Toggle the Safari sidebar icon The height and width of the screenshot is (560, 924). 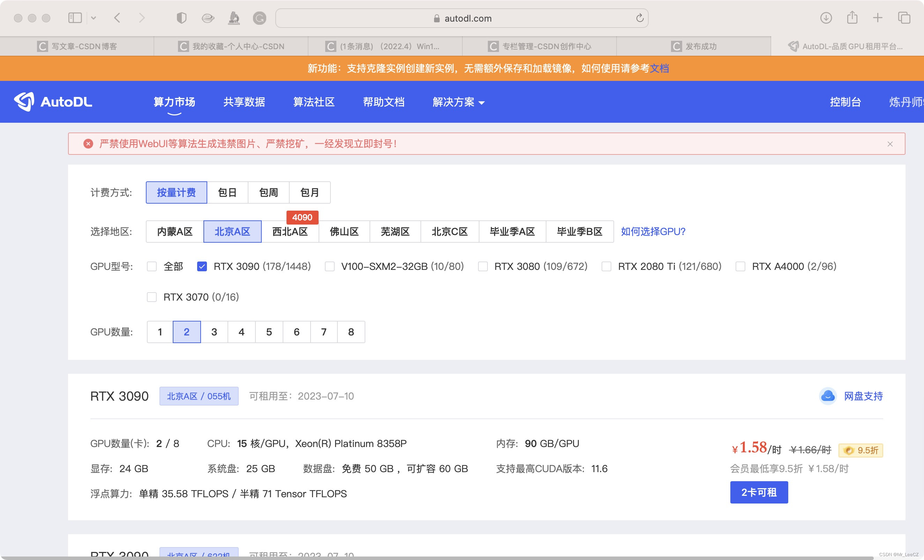pyautogui.click(x=75, y=18)
